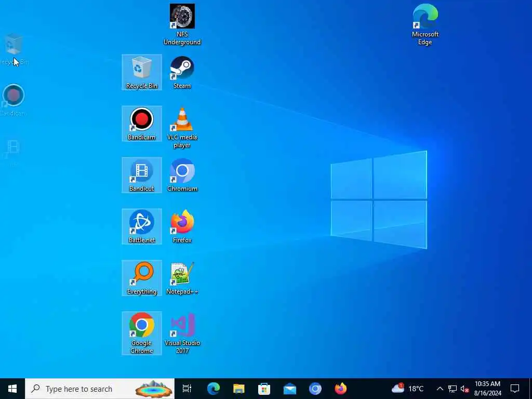
Task: Select the Firefox desktop shortcut
Action: pos(182,227)
